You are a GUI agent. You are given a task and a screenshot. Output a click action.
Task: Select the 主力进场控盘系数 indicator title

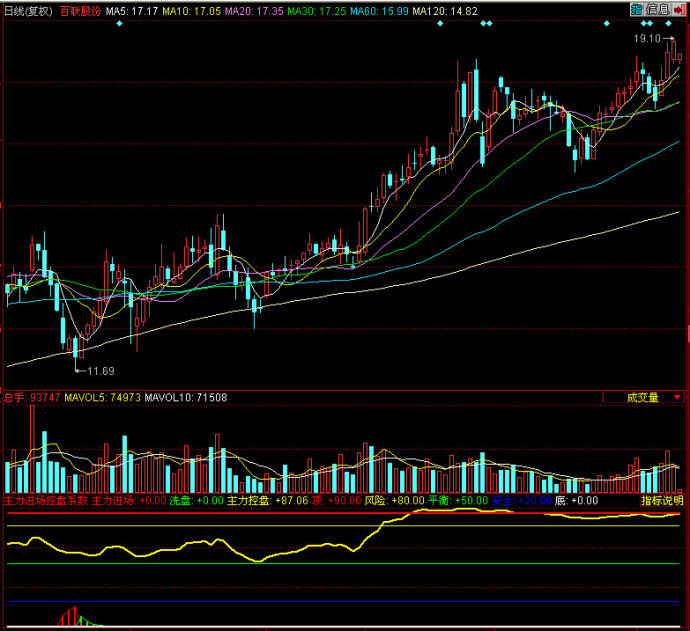(45, 499)
